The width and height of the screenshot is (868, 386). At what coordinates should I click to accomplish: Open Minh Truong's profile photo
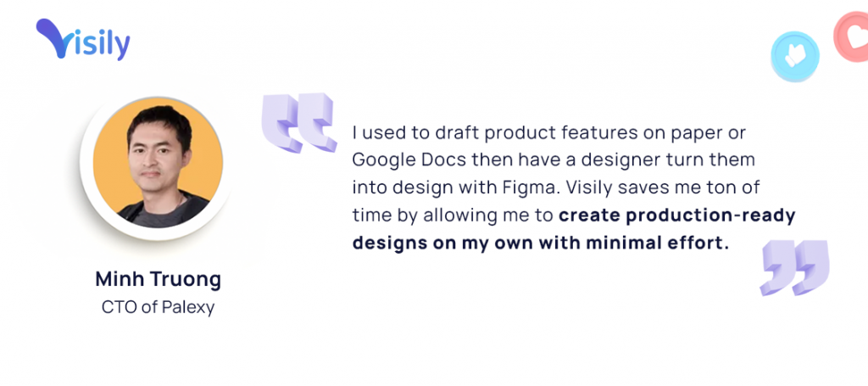point(158,164)
